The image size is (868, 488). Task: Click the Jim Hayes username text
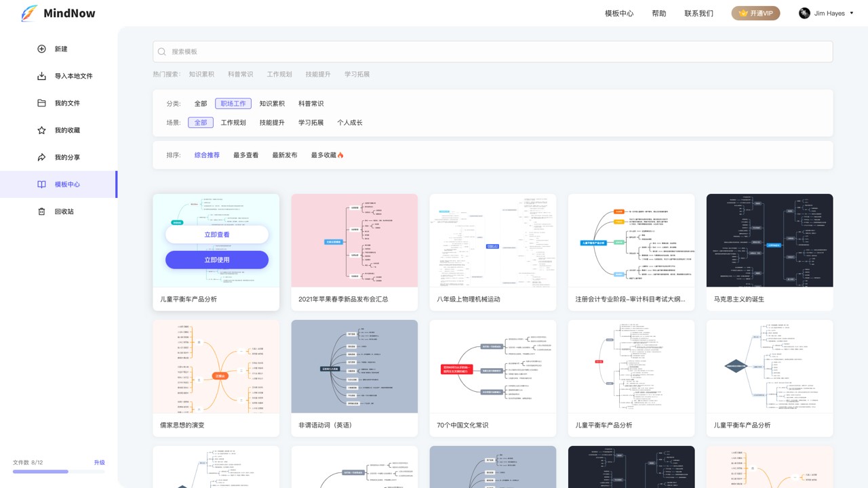pyautogui.click(x=829, y=13)
